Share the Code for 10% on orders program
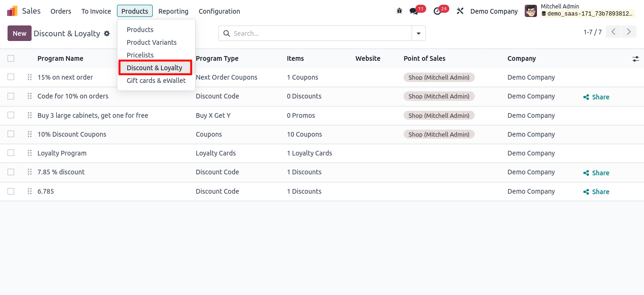644x295 pixels. pos(596,97)
